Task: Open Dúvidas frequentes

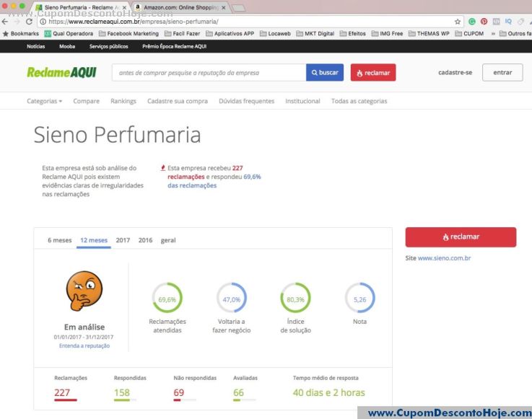Action: (246, 101)
